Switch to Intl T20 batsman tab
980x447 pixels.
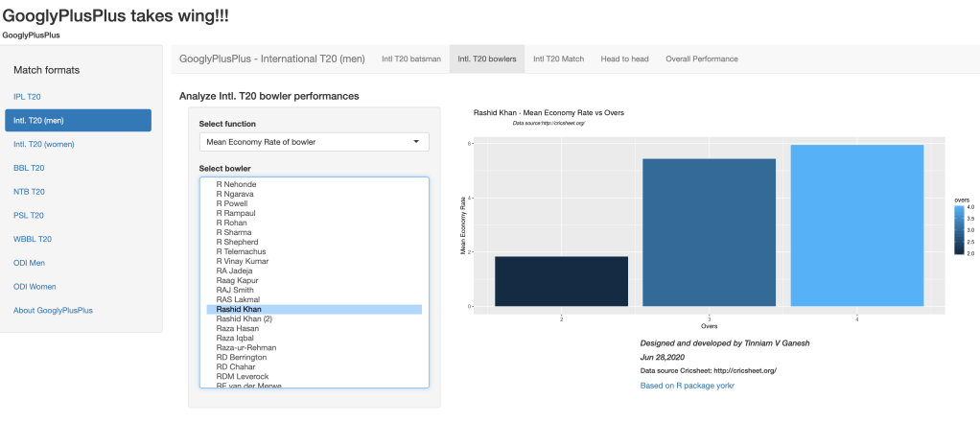[x=411, y=59]
